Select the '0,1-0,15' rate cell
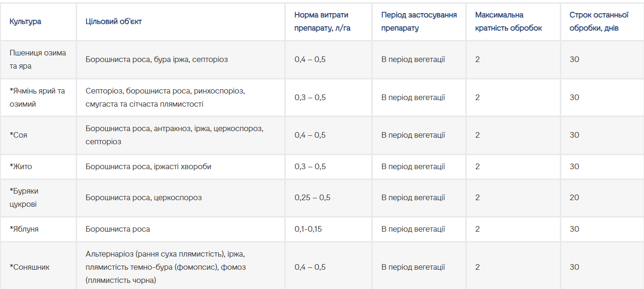 pos(328,229)
